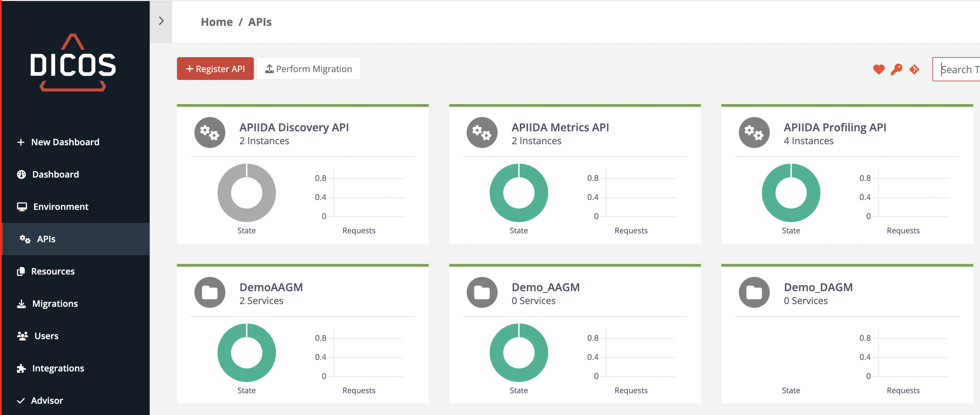The width and height of the screenshot is (980, 415).
Task: Expand the sidebar with chevron arrow
Action: [x=161, y=21]
